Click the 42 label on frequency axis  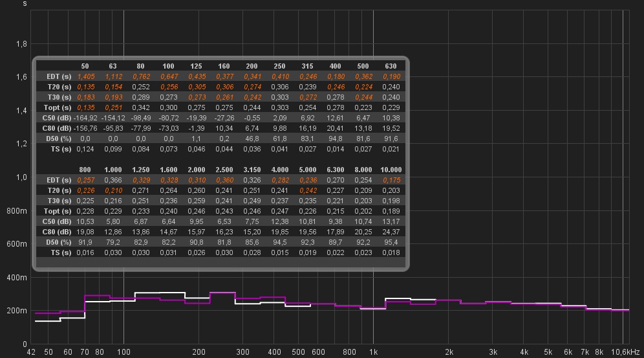tap(31, 352)
